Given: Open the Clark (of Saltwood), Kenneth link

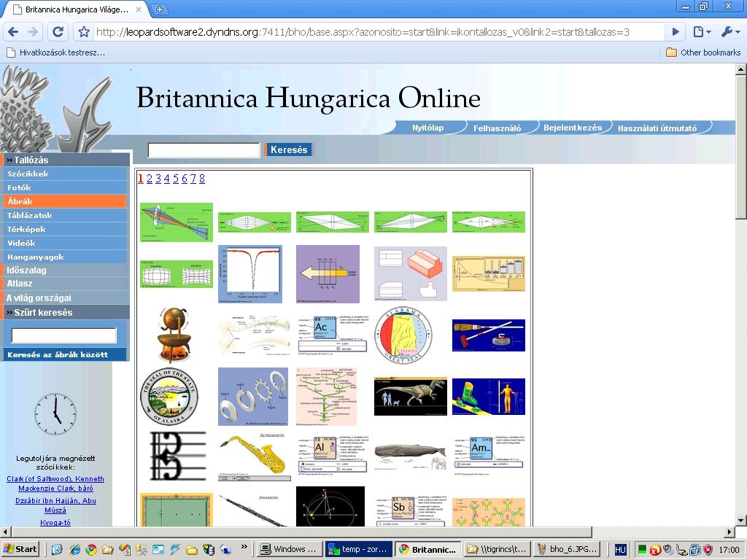Looking at the screenshot, I should [x=55, y=483].
